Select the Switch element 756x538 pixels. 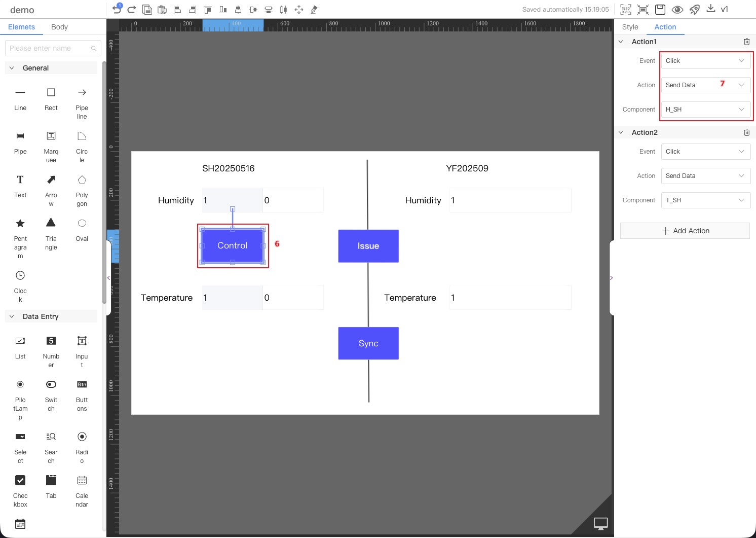pos(51,385)
